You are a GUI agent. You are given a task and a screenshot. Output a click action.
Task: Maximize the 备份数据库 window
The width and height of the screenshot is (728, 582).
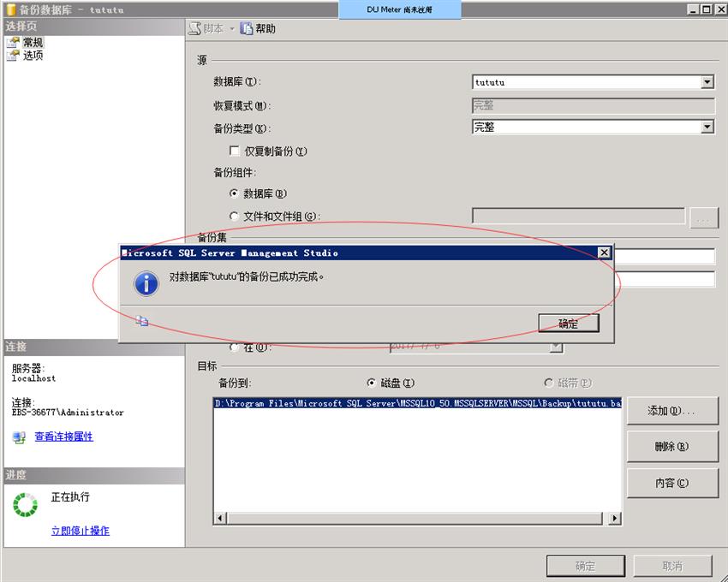tap(707, 9)
